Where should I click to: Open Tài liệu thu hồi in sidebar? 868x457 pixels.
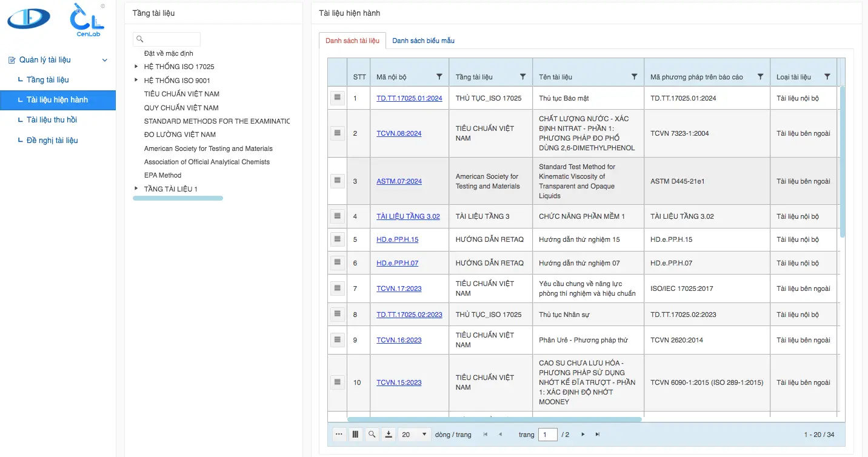click(x=52, y=120)
